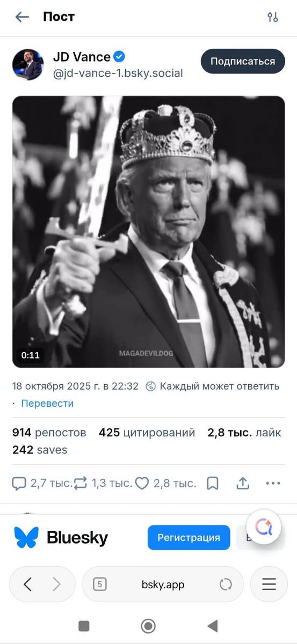Open thread settings sliders icon
The width and height of the screenshot is (297, 644).
(273, 17)
